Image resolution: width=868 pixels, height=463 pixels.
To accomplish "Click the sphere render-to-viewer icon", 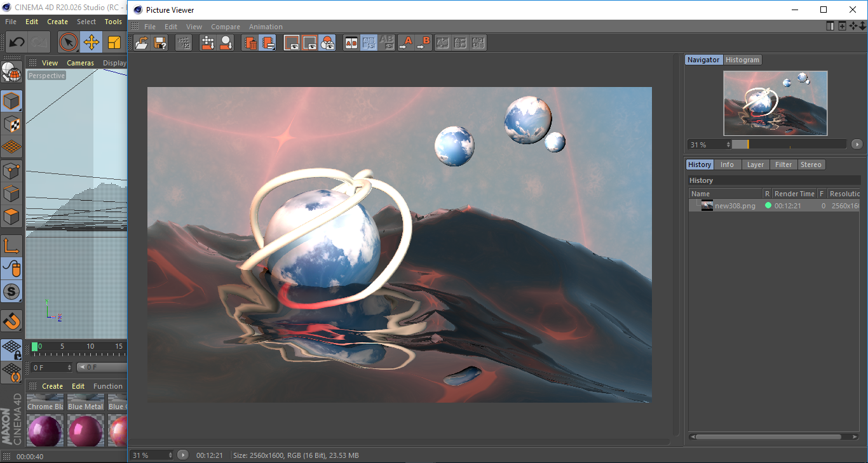I will click(x=226, y=43).
